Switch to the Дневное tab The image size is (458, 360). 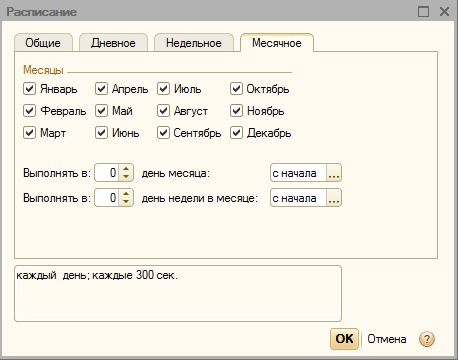coord(113,43)
